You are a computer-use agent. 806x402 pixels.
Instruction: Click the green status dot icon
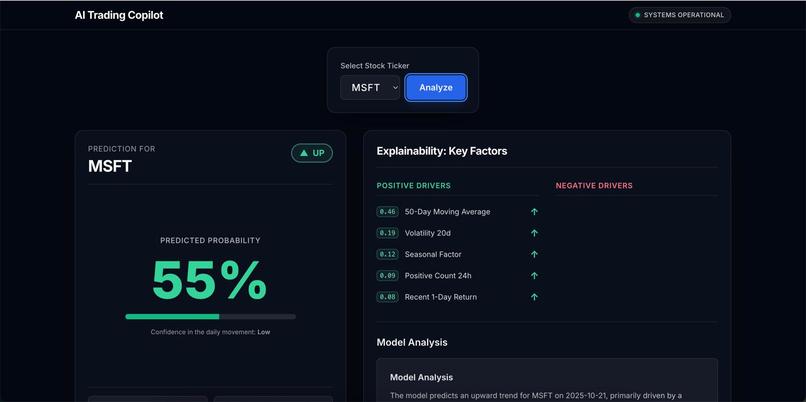click(x=638, y=15)
